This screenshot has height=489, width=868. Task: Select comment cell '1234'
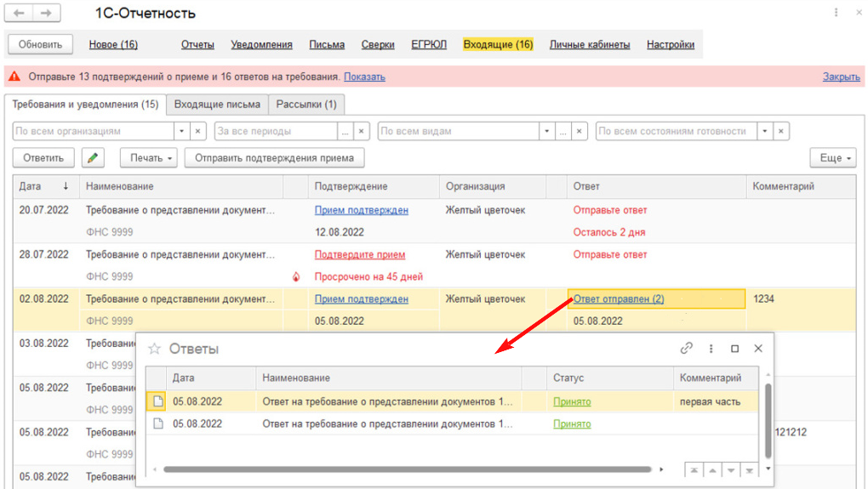coord(801,299)
